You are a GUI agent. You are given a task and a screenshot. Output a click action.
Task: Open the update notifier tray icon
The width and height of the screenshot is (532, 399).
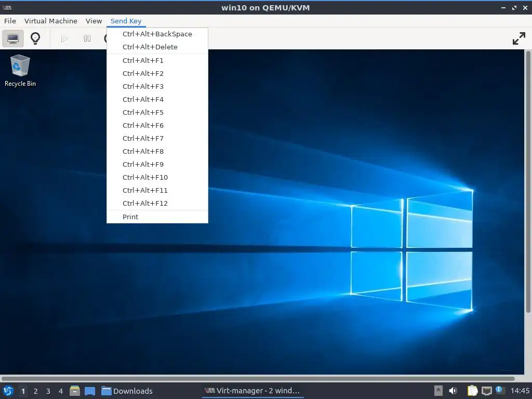click(x=499, y=390)
